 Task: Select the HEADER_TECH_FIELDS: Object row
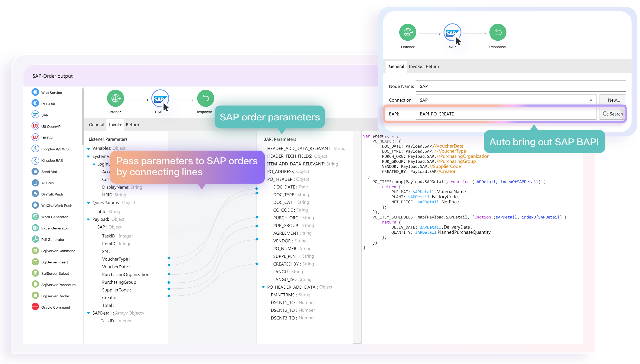(297, 156)
